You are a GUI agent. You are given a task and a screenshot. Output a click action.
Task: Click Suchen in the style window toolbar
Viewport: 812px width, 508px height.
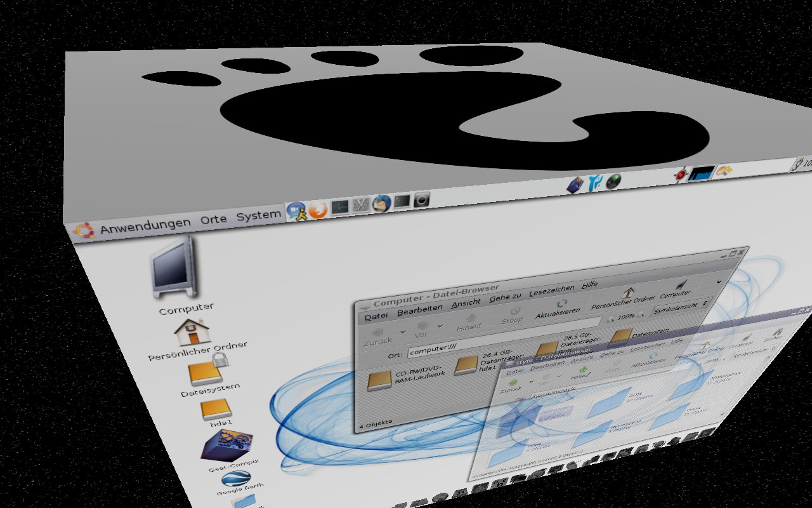(773, 333)
